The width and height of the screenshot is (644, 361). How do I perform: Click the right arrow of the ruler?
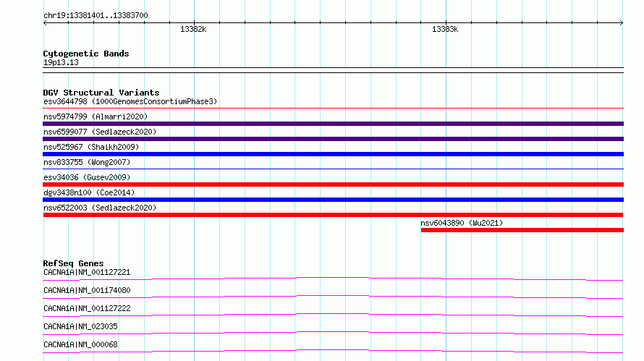[x=622, y=23]
